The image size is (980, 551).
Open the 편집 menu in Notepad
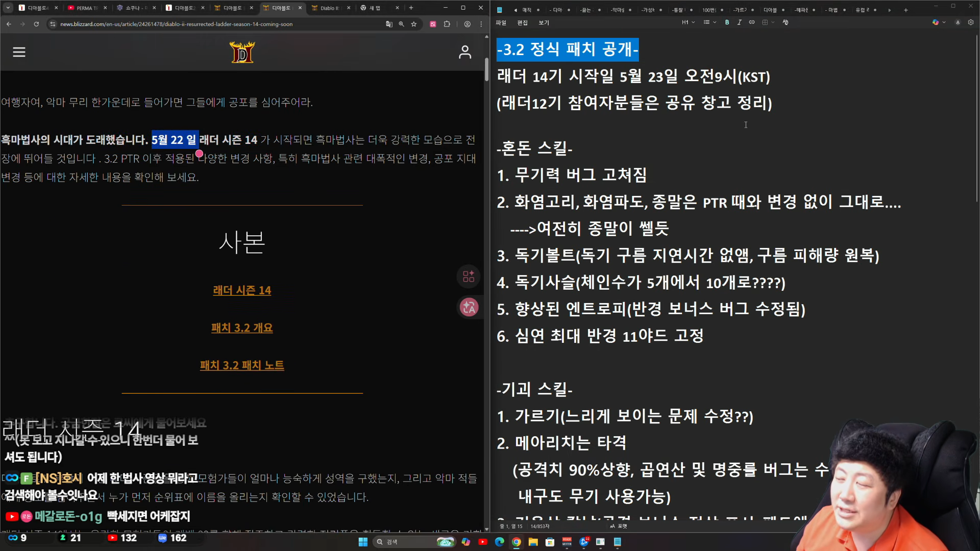click(522, 22)
